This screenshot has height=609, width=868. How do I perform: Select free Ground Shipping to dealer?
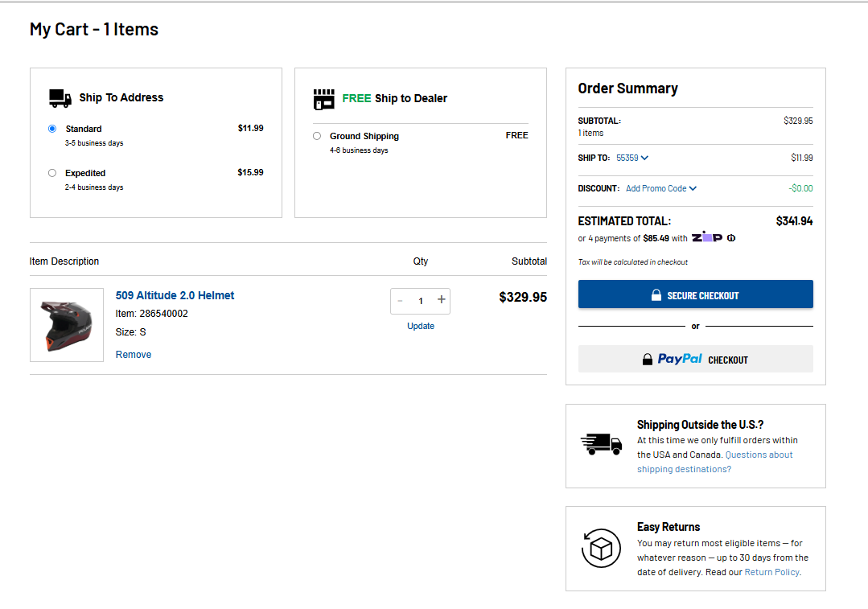coord(317,136)
